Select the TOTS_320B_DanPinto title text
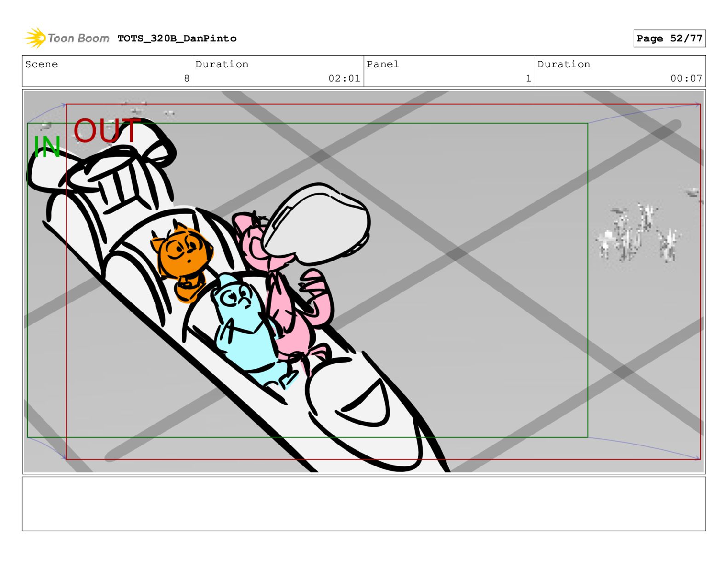 [177, 39]
